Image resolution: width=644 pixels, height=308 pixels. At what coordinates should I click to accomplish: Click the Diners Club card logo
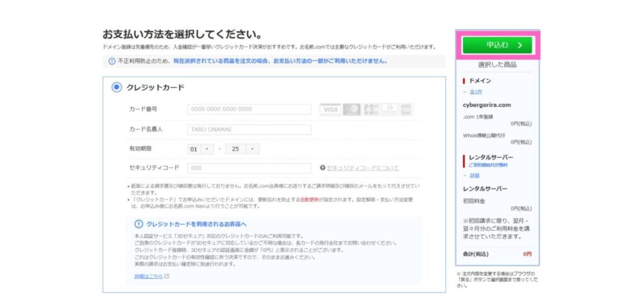390,109
